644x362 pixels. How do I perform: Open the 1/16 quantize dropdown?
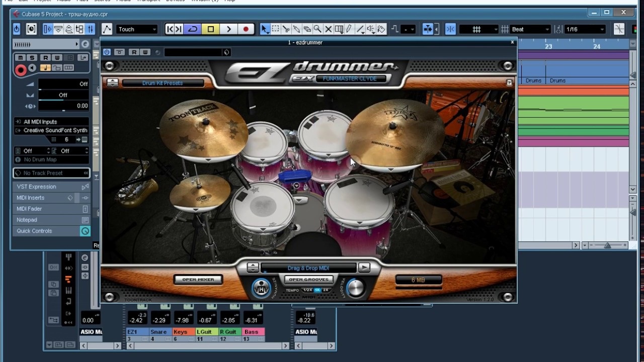(585, 29)
